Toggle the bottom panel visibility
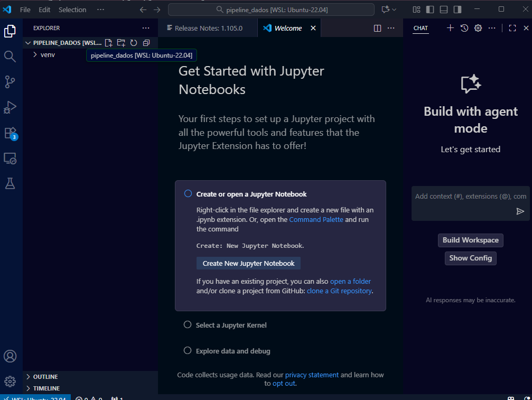The height and width of the screenshot is (400, 532). [443, 10]
